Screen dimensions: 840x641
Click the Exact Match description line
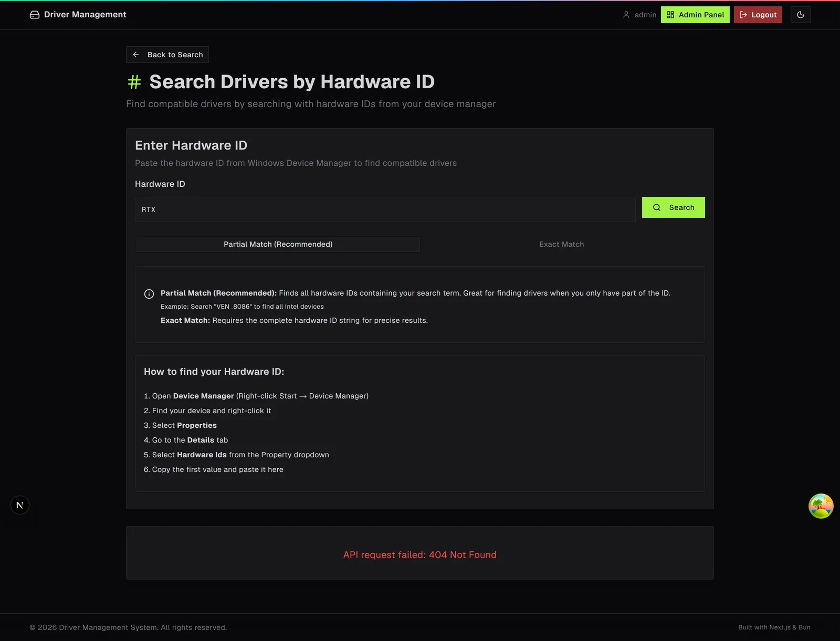[294, 320]
